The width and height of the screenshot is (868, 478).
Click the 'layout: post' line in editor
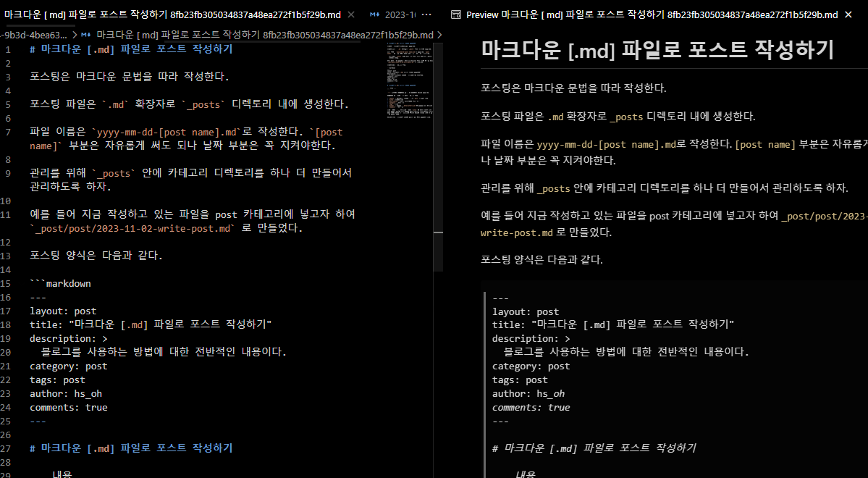(63, 311)
